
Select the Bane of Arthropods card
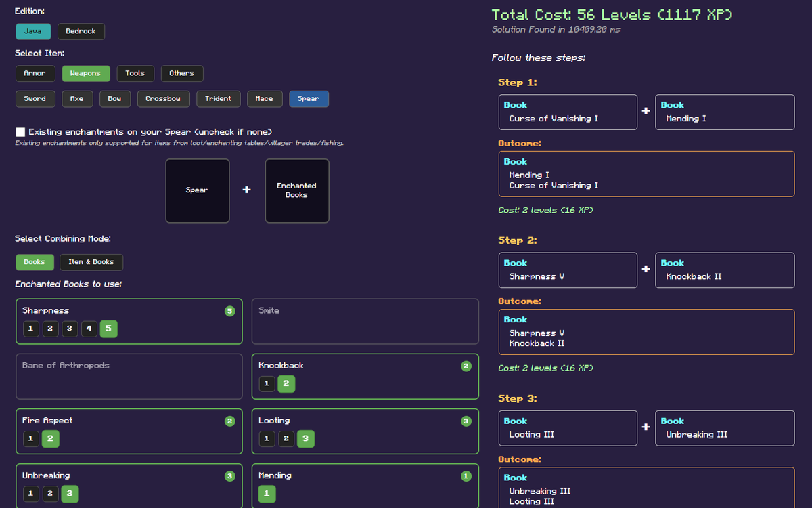(x=129, y=377)
